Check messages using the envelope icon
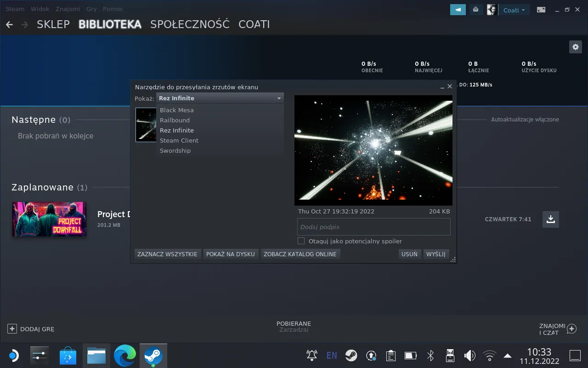Image resolution: width=588 pixels, height=368 pixels. (476, 9)
